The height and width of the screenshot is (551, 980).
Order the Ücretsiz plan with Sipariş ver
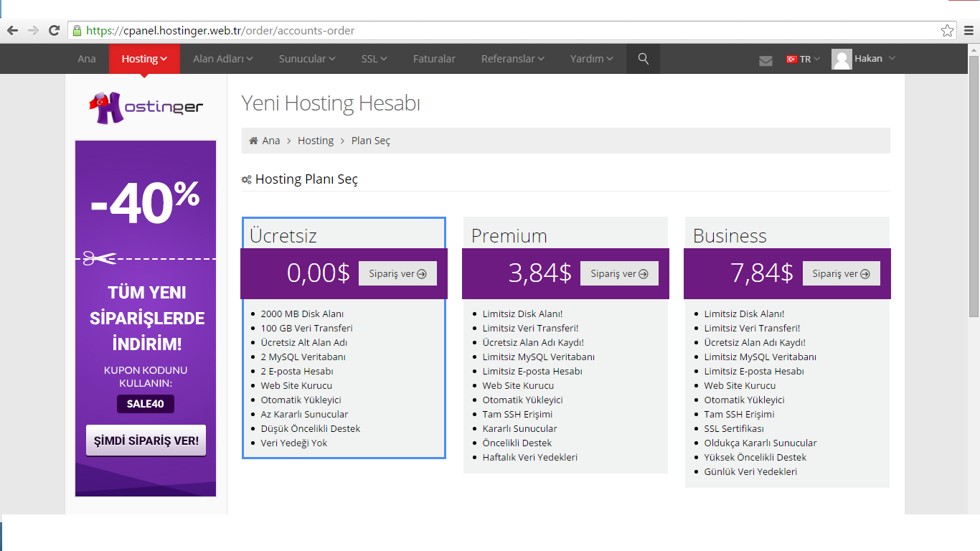(x=397, y=273)
